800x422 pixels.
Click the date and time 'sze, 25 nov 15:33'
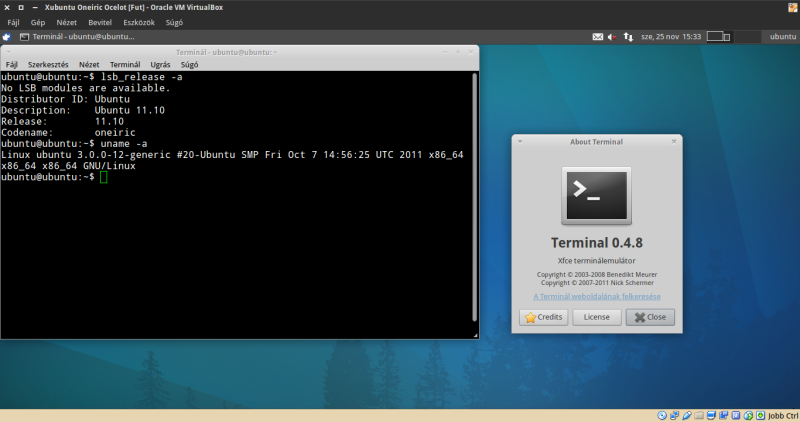(x=671, y=37)
